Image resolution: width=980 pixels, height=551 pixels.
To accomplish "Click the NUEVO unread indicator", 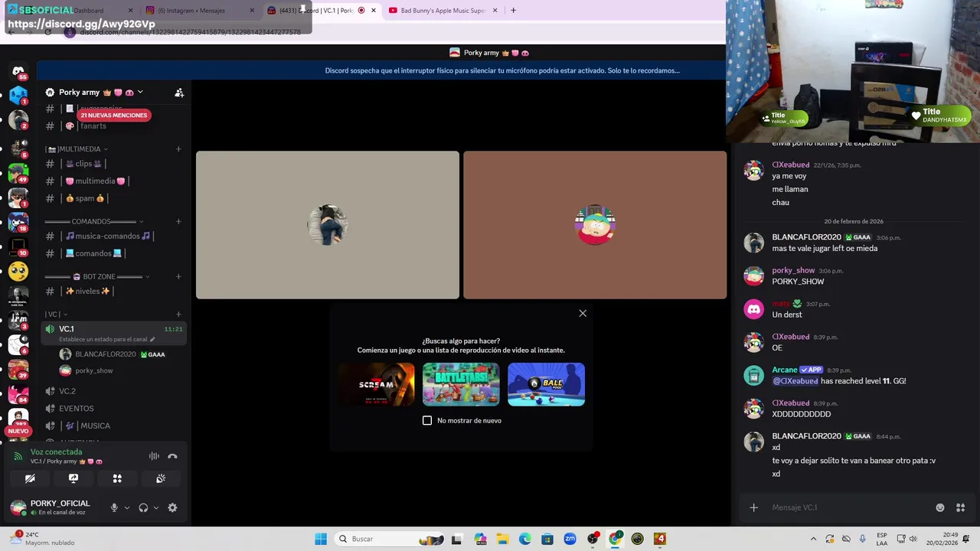I will tap(18, 431).
